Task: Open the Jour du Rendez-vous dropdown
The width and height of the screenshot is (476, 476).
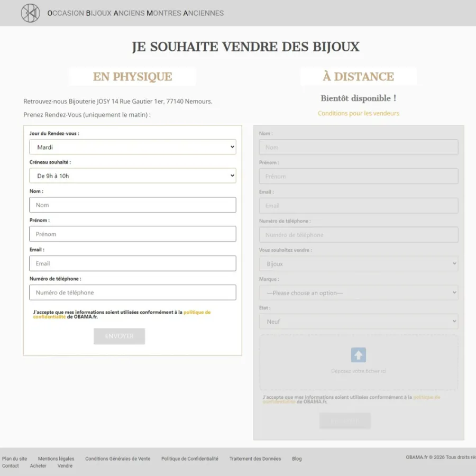Action: point(132,147)
